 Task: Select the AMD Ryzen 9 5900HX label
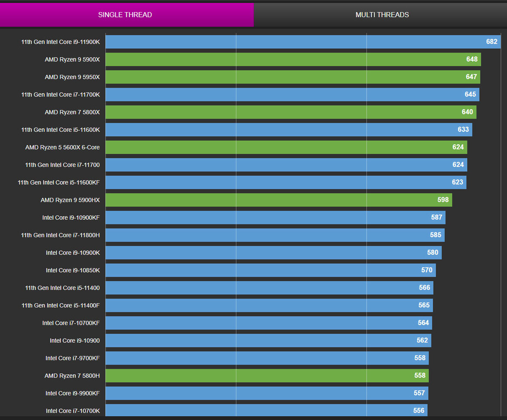click(70, 200)
